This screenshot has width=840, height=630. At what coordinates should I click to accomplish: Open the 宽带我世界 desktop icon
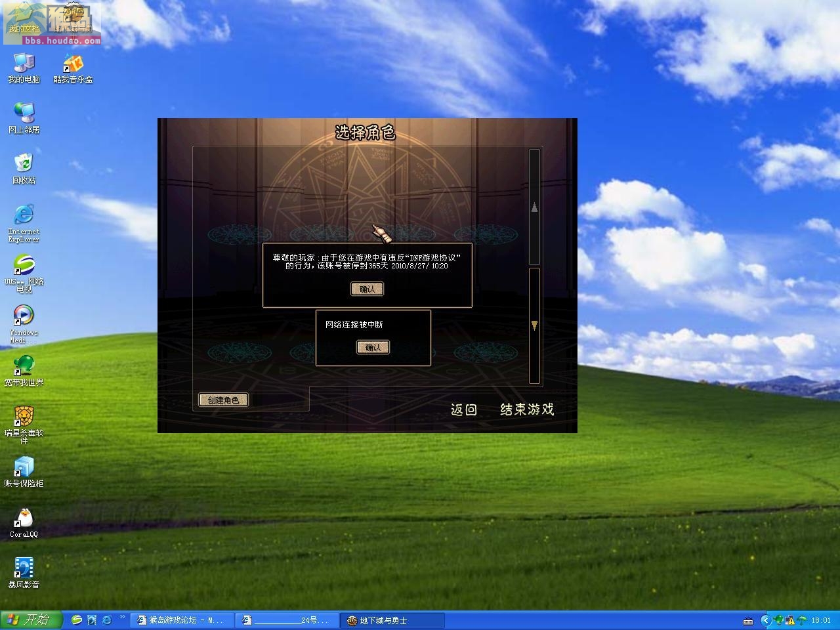tap(24, 371)
